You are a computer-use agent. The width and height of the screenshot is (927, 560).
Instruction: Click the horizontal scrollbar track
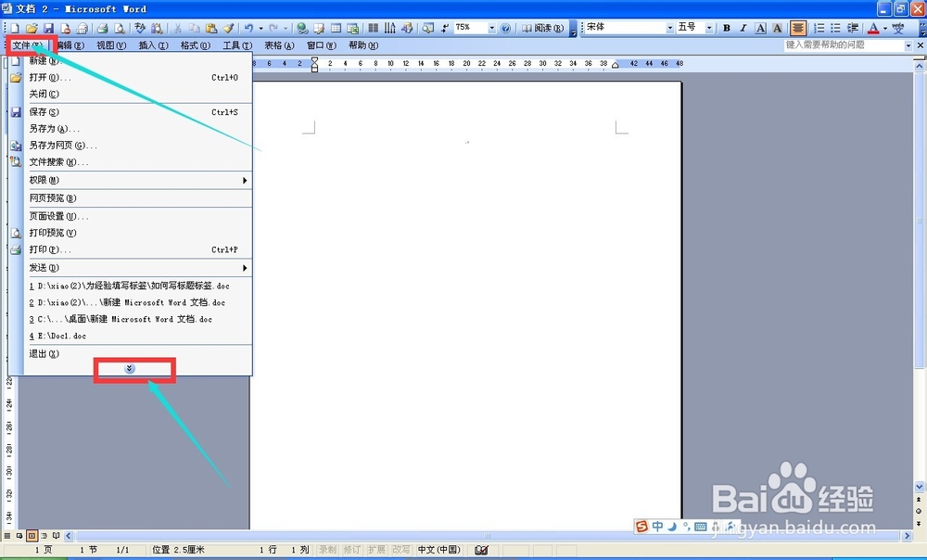point(488,536)
